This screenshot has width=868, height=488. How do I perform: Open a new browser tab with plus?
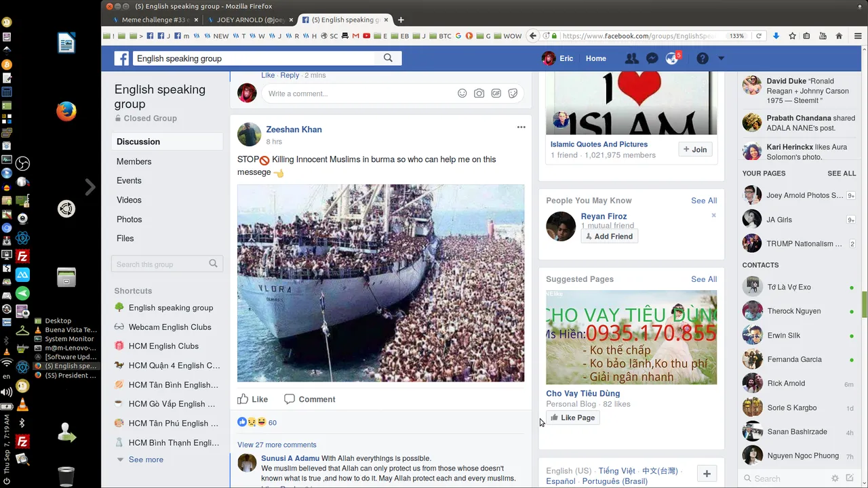(401, 20)
